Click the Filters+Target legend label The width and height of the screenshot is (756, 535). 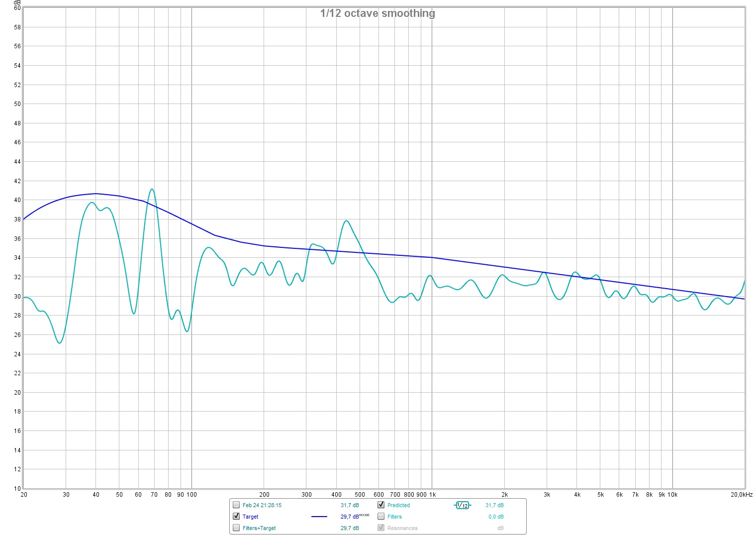click(259, 528)
